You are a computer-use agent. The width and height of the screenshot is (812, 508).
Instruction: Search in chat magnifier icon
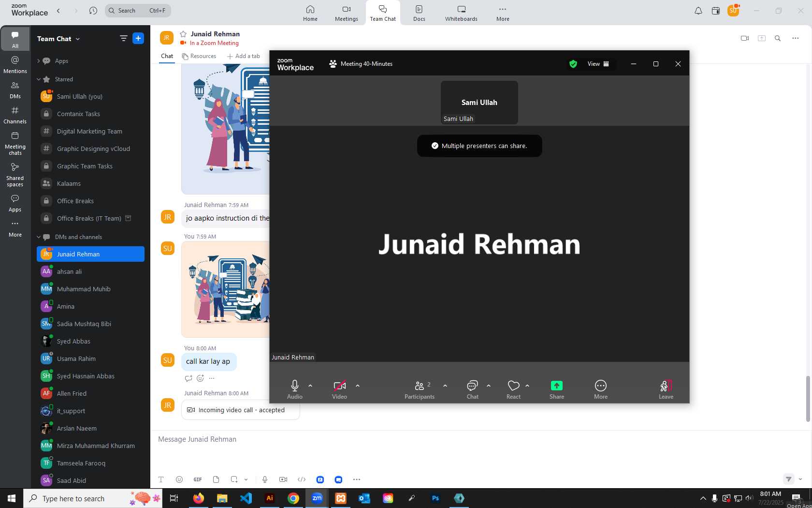click(x=778, y=38)
